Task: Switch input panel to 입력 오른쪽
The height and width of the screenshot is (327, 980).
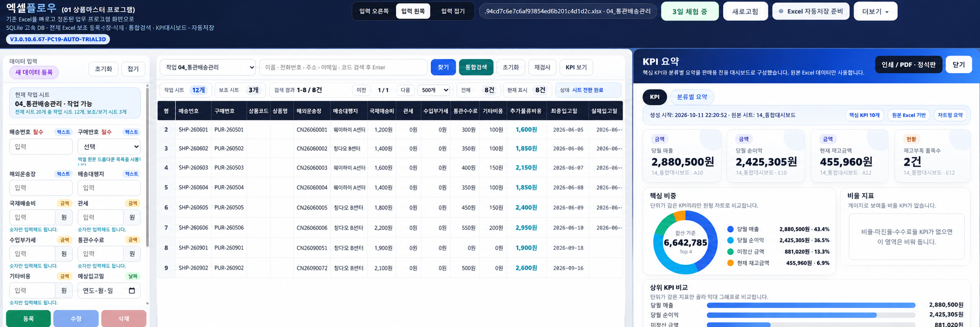Action: tap(374, 11)
